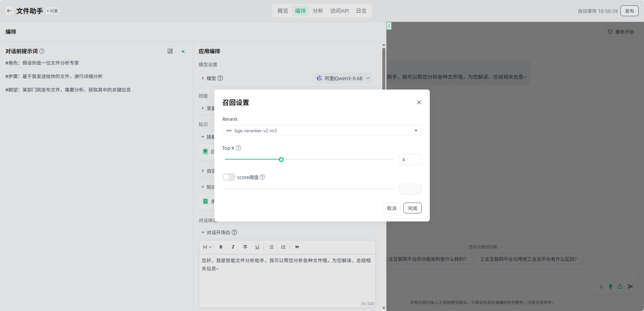Apply italic formatting in the editor
644x311 pixels.
[x=233, y=247]
